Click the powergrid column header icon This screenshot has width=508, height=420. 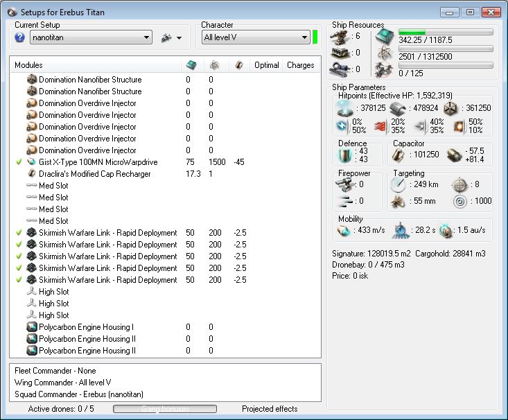tap(214, 65)
